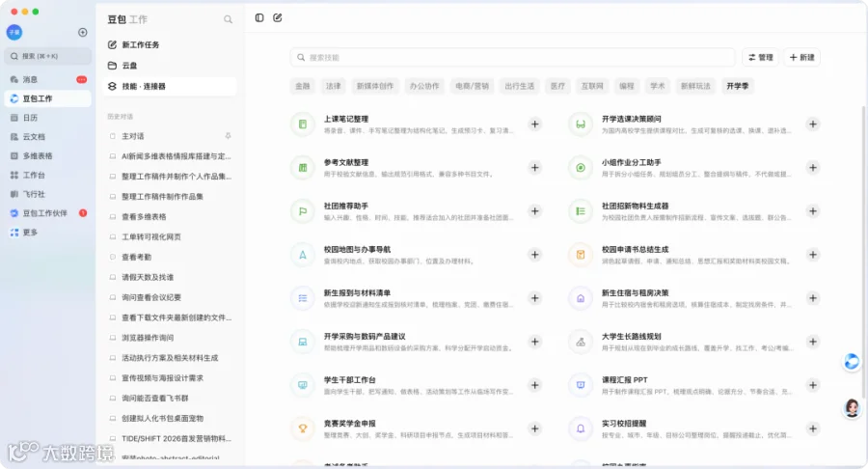
Task: Open the 询问查看会议纪要 conversation
Action: pos(170,297)
